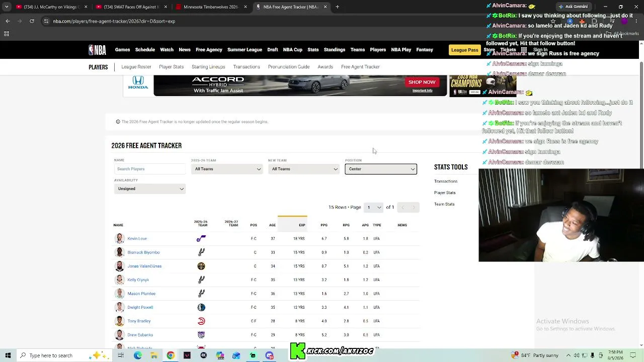Open Mason Plumlee's player link
644x362 pixels.
[x=141, y=294]
